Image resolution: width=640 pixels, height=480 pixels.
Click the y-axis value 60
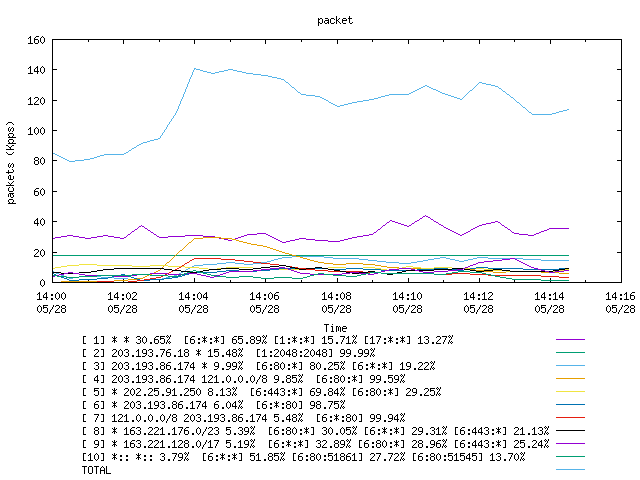point(39,192)
